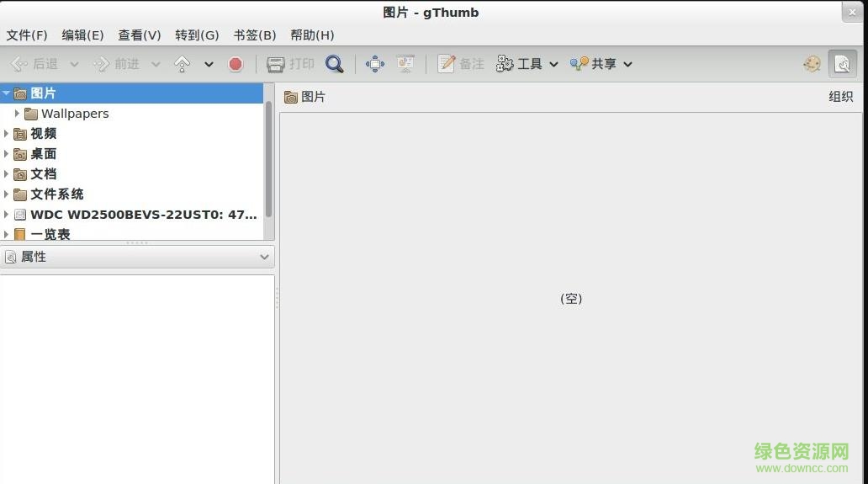
Task: Switch to fullscreen view icon
Action: pyautogui.click(x=375, y=64)
